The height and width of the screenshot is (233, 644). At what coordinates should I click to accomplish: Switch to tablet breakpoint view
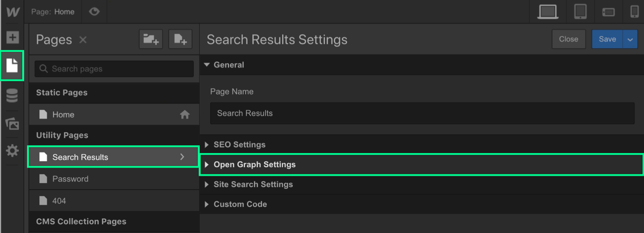(580, 12)
